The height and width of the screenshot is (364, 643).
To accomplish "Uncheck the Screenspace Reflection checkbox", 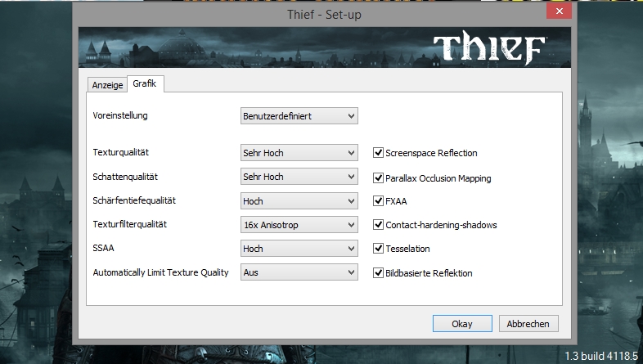I will [x=378, y=153].
